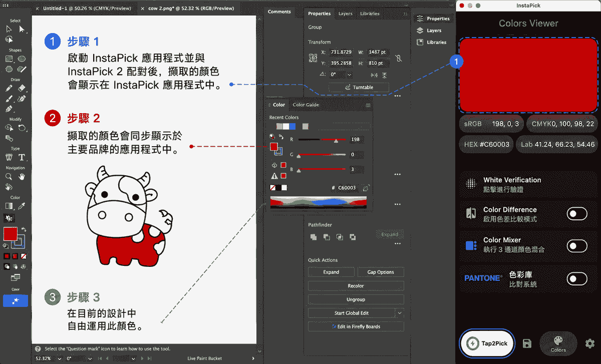This screenshot has width=601, height=364.
Task: Open Properties from the collapsed panel dock
Action: [434, 19]
